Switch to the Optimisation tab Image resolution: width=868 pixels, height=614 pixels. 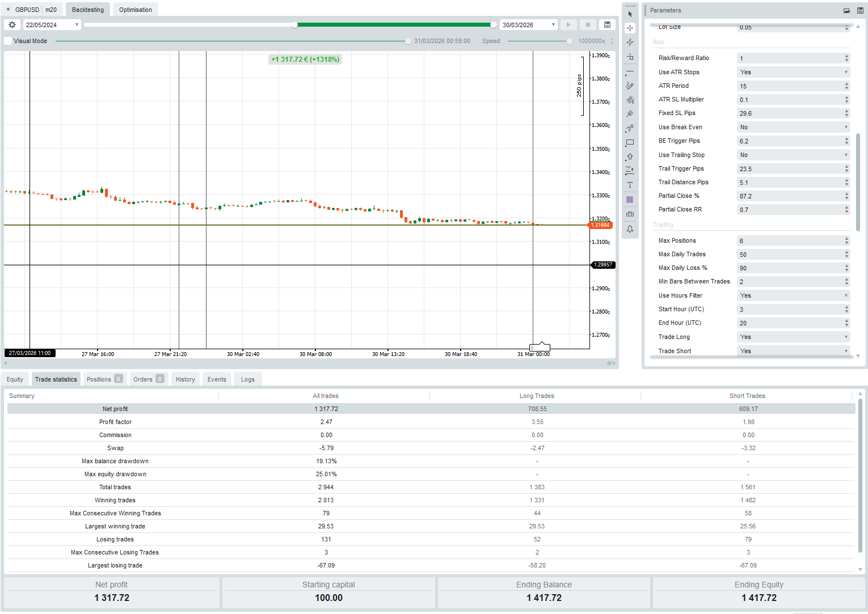(134, 9)
